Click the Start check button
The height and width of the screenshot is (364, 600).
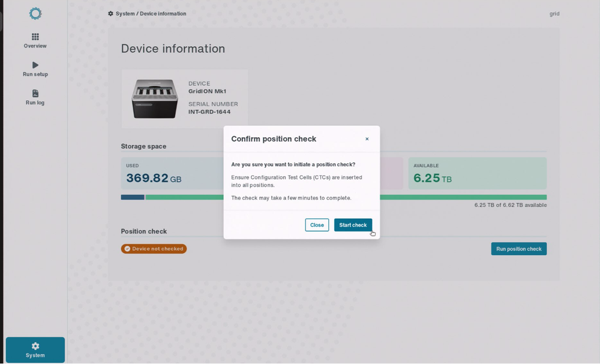click(353, 225)
